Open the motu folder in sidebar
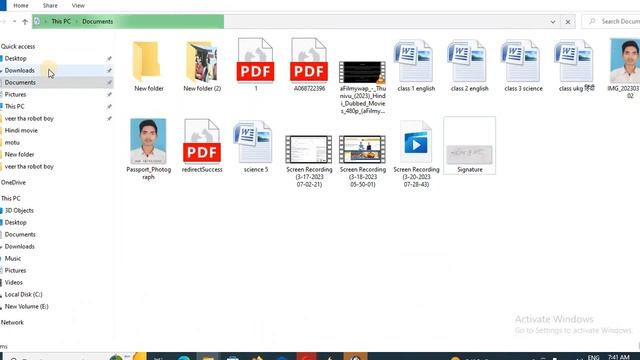This screenshot has height=360, width=640. pos(12,142)
